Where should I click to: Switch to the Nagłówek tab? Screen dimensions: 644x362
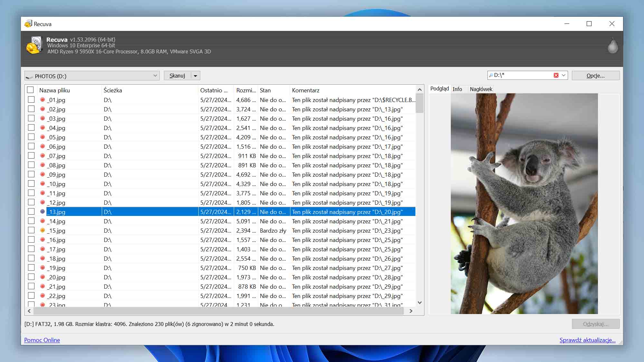click(x=481, y=89)
